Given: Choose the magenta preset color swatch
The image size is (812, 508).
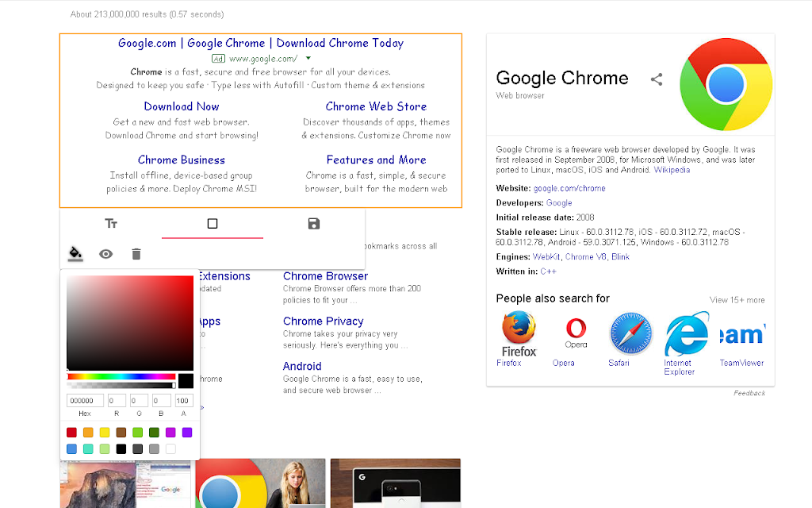Looking at the screenshot, I should coord(170,433).
